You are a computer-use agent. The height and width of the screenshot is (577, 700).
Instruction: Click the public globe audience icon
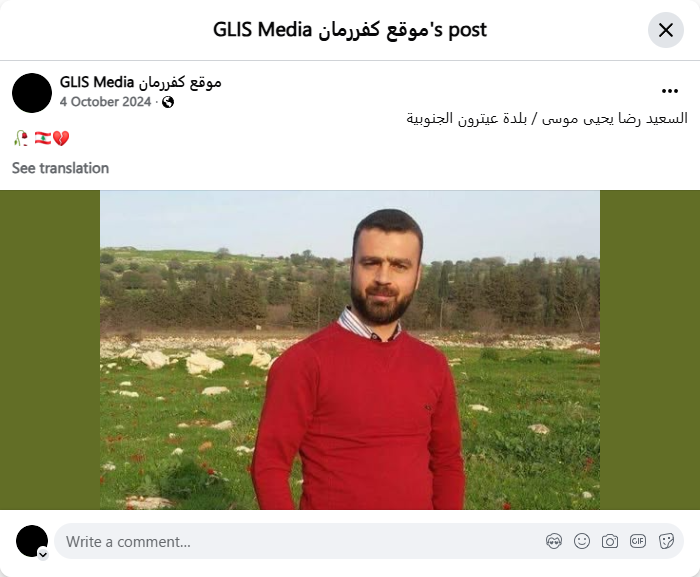tap(168, 102)
